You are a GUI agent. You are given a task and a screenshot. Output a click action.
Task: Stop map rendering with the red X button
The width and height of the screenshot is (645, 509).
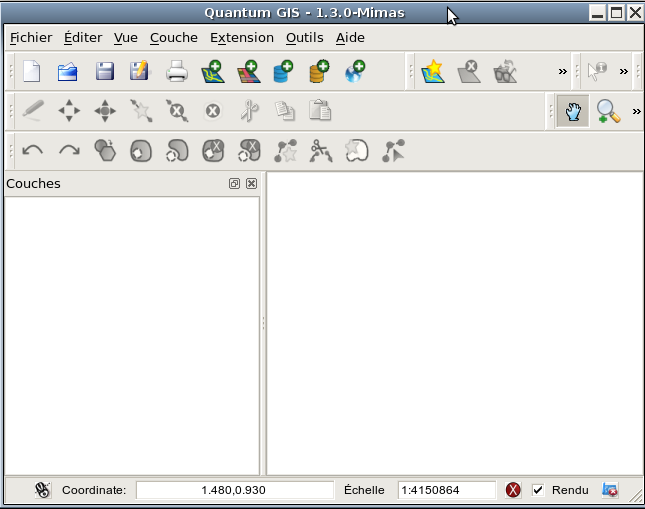(x=513, y=490)
